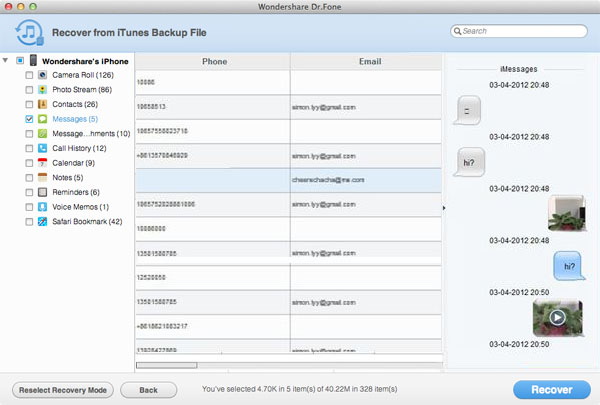Click the Call History phone icon
The height and width of the screenshot is (405, 600).
(42, 148)
